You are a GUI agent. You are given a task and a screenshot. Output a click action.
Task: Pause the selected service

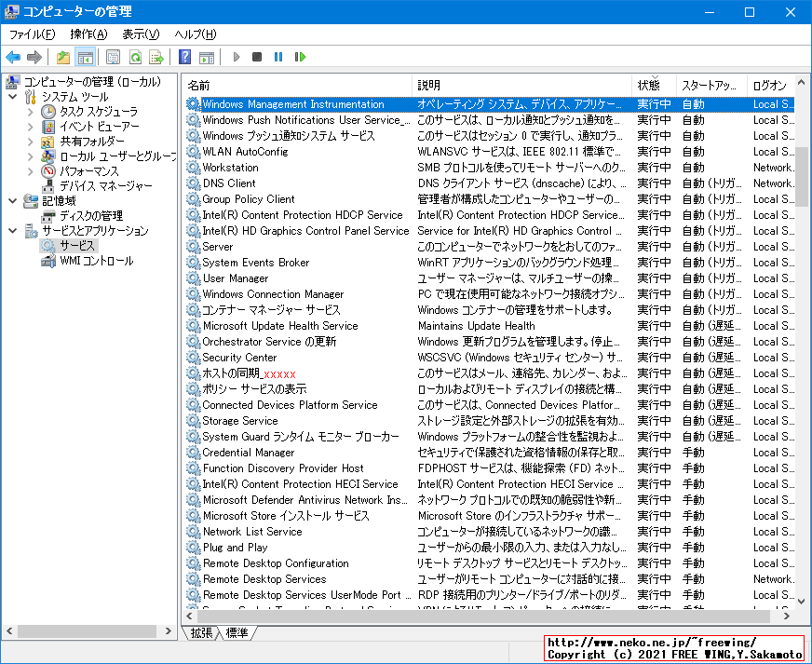pyautogui.click(x=278, y=57)
